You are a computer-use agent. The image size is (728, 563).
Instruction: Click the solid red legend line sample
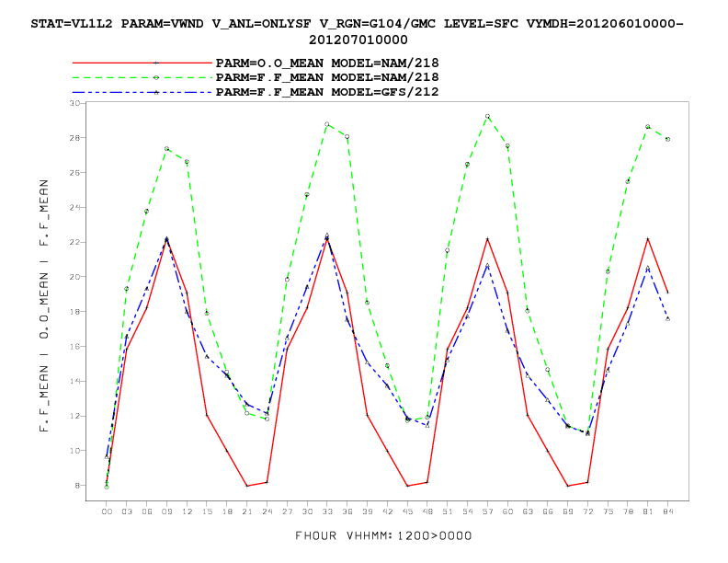pyautogui.click(x=142, y=63)
